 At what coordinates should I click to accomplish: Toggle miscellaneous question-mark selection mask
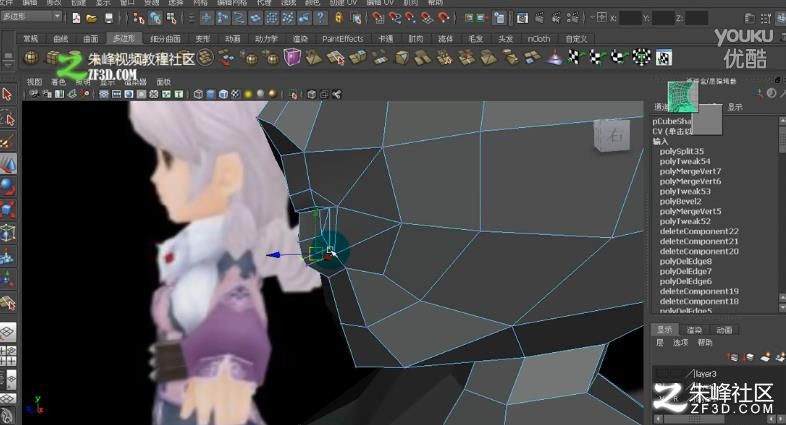[x=320, y=19]
